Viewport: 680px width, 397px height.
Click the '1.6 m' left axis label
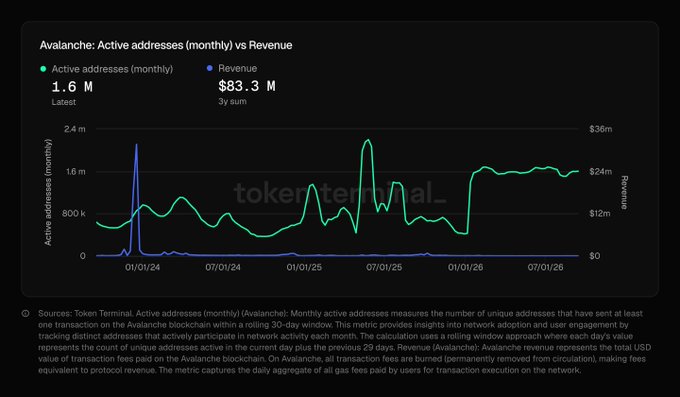[x=75, y=172]
